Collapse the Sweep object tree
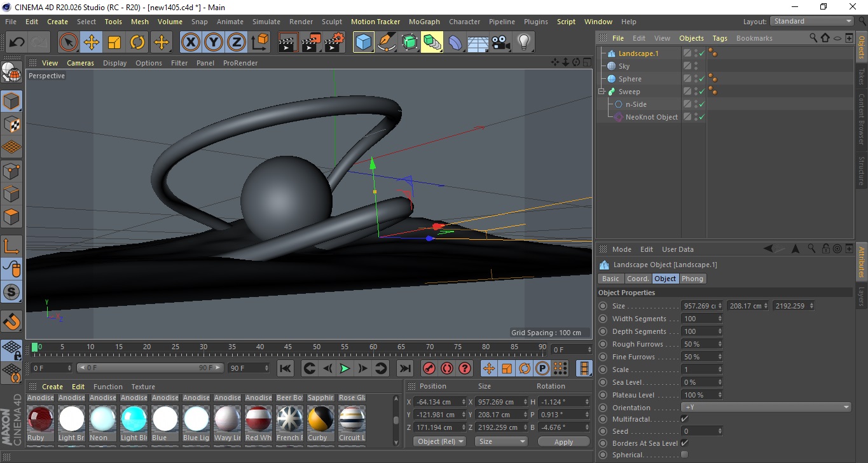This screenshot has height=463, width=868. tap(602, 92)
